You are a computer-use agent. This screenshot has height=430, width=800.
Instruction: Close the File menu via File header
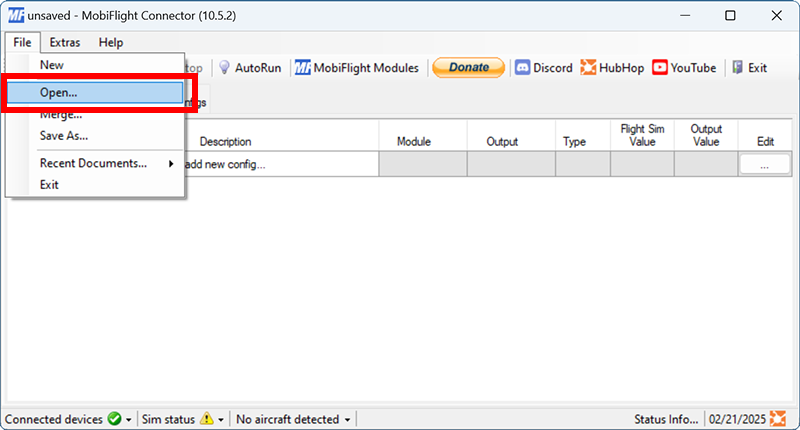(x=22, y=42)
